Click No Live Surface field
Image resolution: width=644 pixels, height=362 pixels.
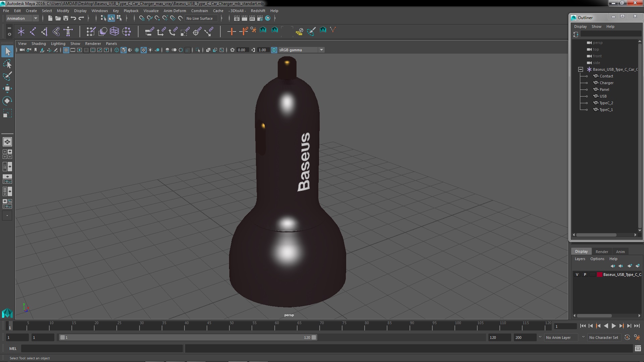[201, 18]
